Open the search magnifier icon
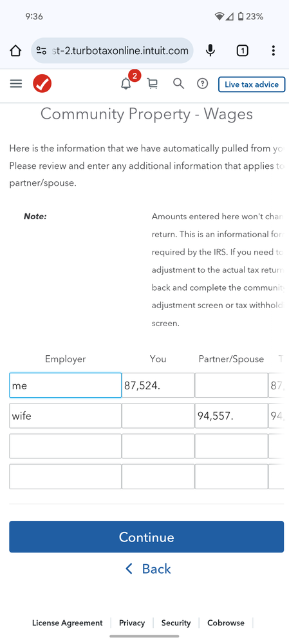This screenshot has height=644, width=289. click(178, 84)
